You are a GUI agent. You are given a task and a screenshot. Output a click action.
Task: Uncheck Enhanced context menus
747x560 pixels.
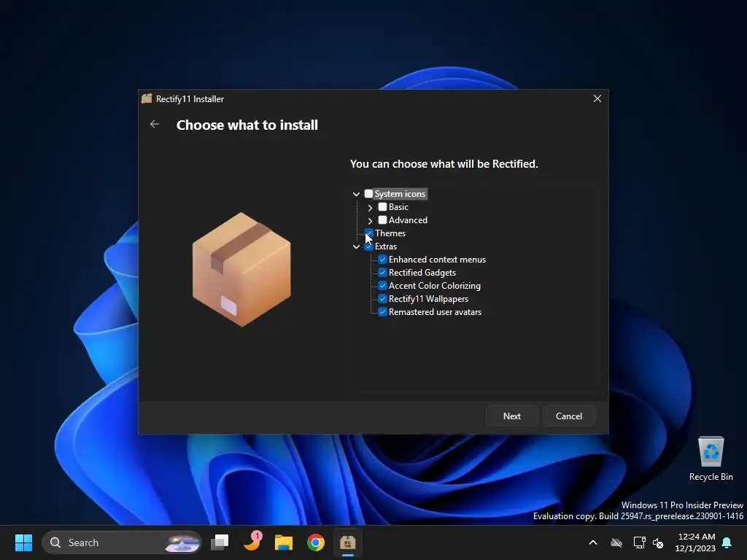pyautogui.click(x=382, y=260)
